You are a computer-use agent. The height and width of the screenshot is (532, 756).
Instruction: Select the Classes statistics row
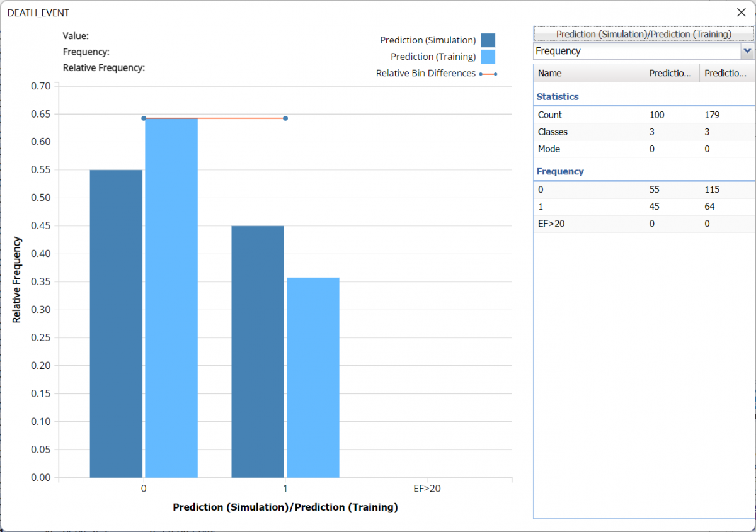[643, 132]
